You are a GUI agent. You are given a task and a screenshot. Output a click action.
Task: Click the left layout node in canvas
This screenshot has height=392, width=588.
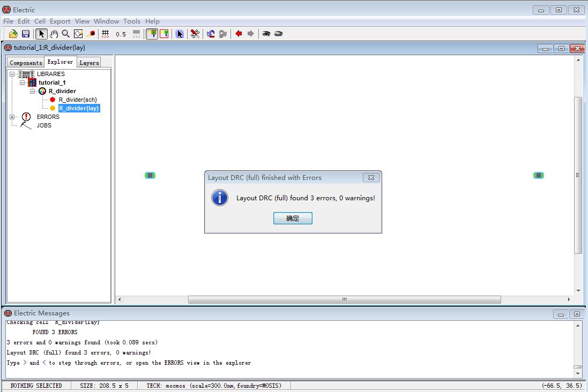[x=150, y=175]
